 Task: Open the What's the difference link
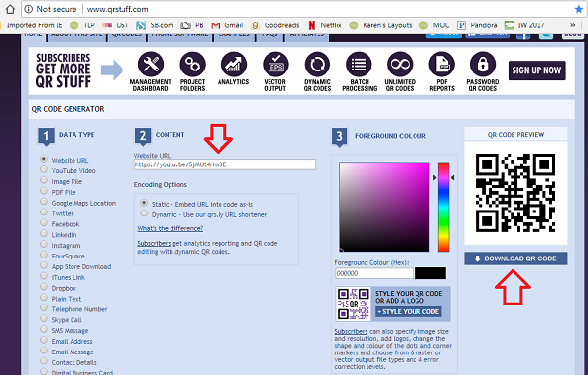[x=170, y=228]
